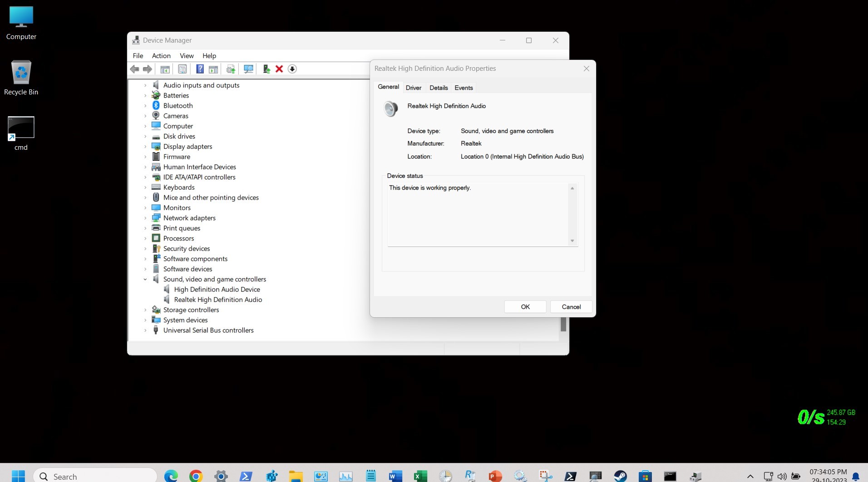
Task: Open the Properties toolbar icon
Action: click(182, 69)
